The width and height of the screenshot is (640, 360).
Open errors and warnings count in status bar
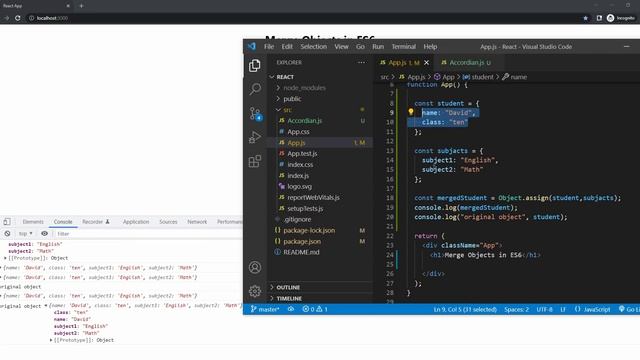pos(315,309)
